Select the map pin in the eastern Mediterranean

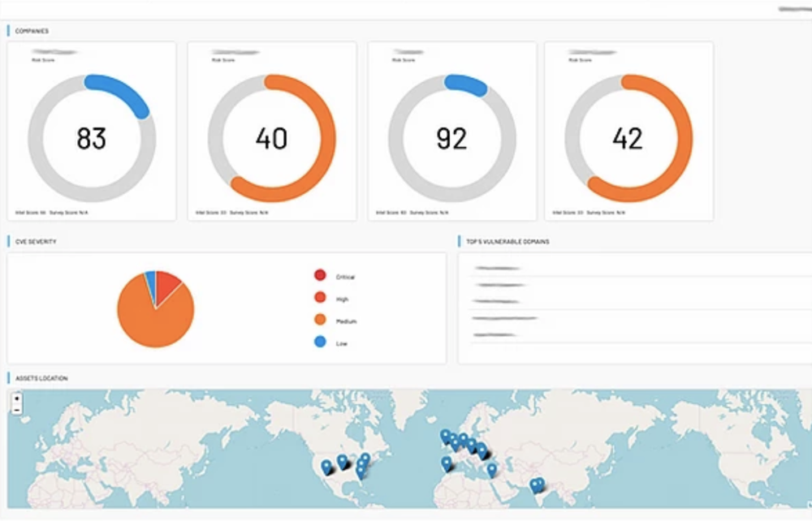[x=491, y=470]
